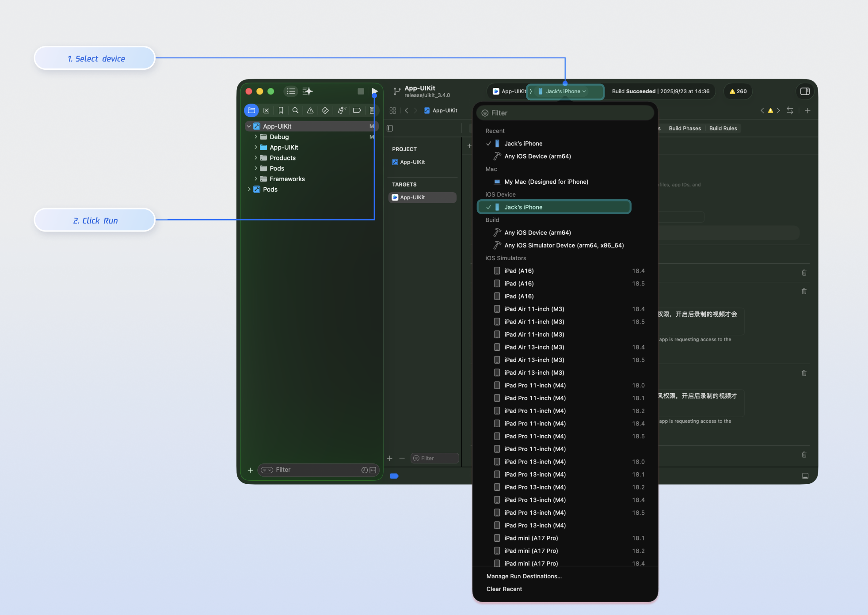Viewport: 868px width, 615px height.
Task: Click the Run button in toolbar
Action: (374, 91)
